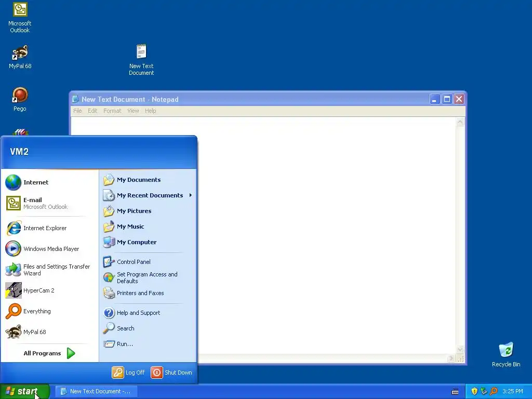Open Help and Support
This screenshot has width=532, height=399.
(x=148, y=313)
